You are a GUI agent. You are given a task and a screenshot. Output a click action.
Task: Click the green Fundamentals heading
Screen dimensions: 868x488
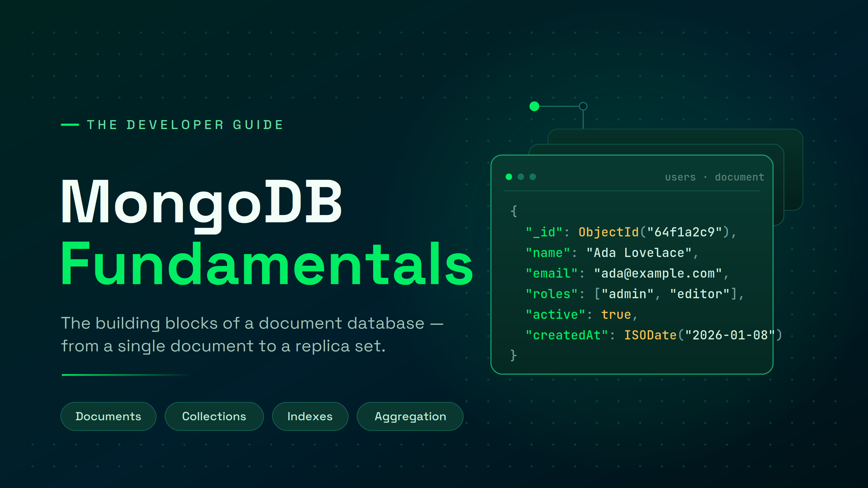pyautogui.click(x=267, y=264)
